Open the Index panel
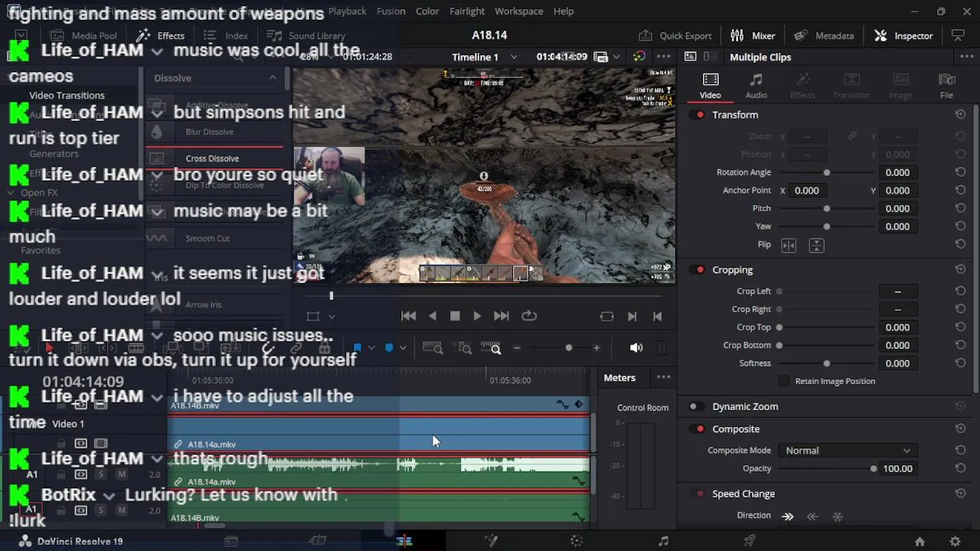Viewport: 980px width, 551px height. click(x=226, y=35)
